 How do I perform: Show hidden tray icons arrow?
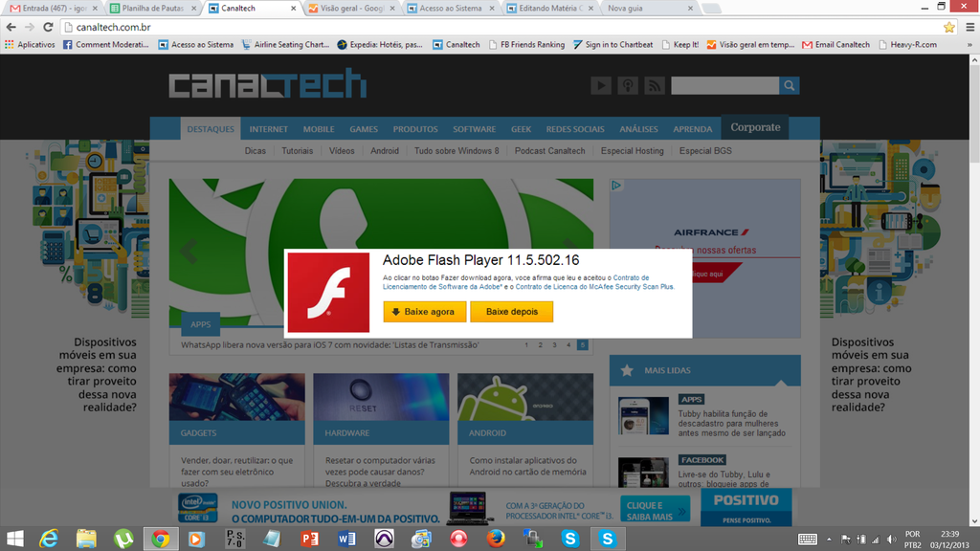[x=830, y=540]
